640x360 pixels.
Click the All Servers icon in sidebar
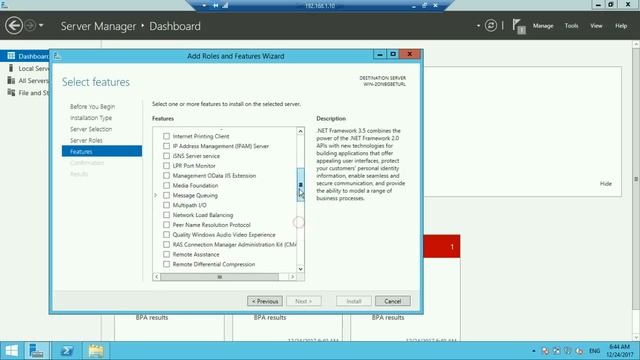tap(11, 80)
